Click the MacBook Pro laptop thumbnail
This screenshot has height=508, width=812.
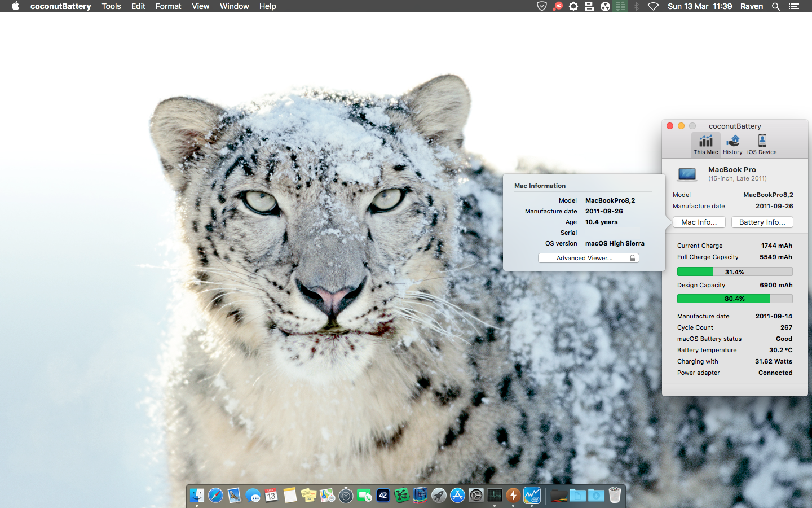tap(687, 174)
